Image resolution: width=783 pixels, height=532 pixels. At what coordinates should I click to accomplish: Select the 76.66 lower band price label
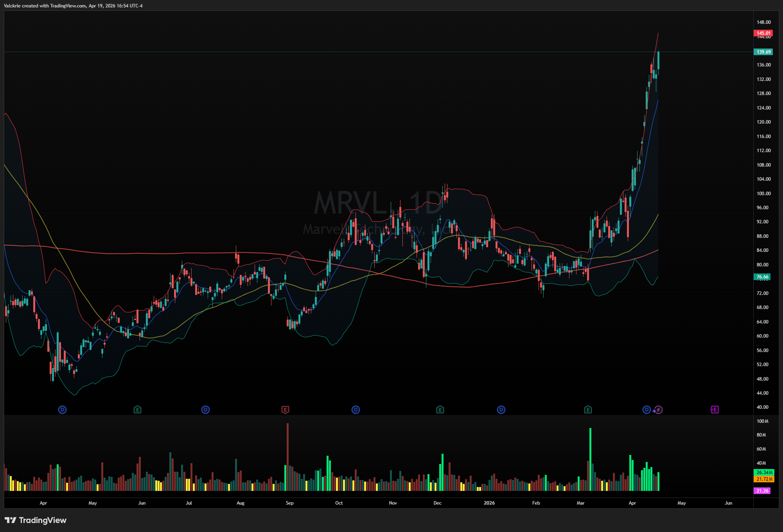click(x=762, y=277)
